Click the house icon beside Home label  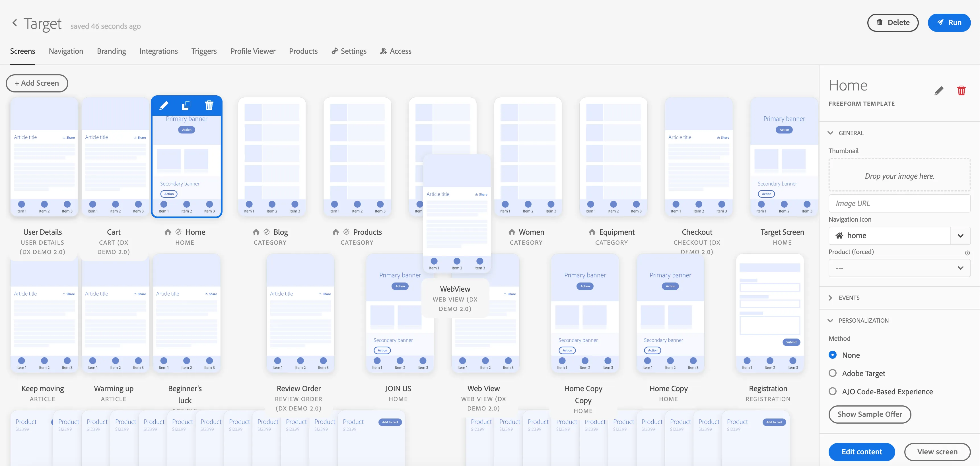(168, 232)
